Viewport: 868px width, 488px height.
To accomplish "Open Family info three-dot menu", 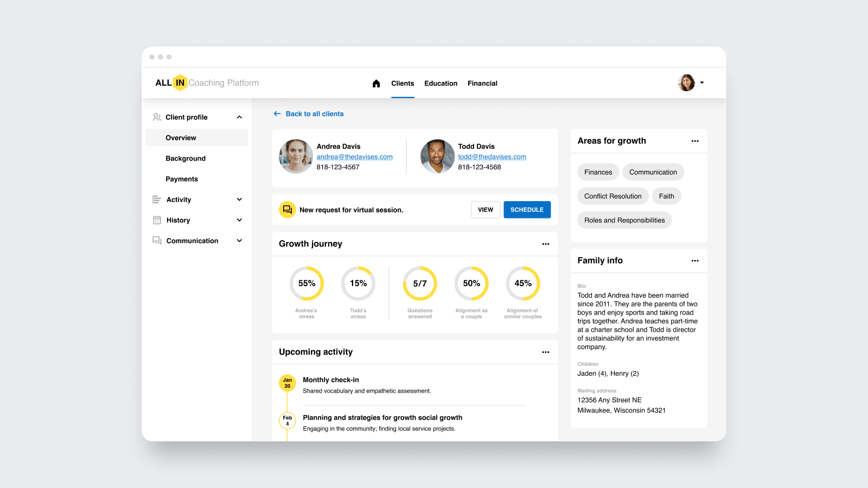I will 694,261.
